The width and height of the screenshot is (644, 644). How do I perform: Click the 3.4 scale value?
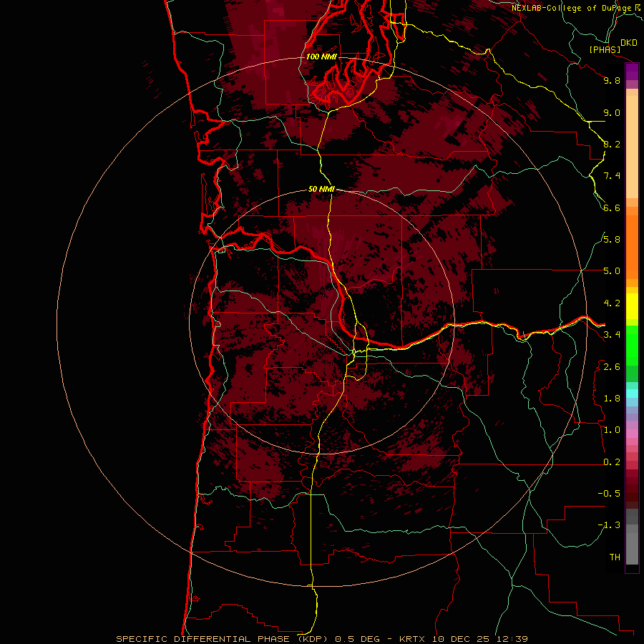612,335
